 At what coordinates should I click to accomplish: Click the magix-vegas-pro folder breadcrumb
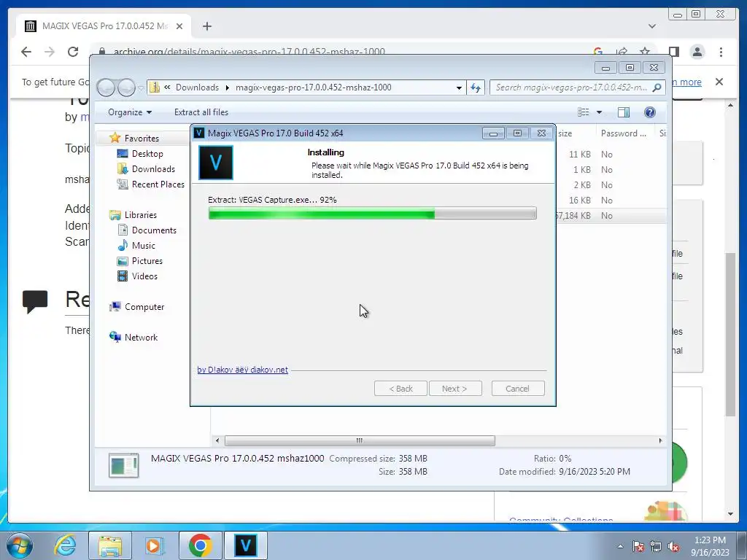(313, 87)
